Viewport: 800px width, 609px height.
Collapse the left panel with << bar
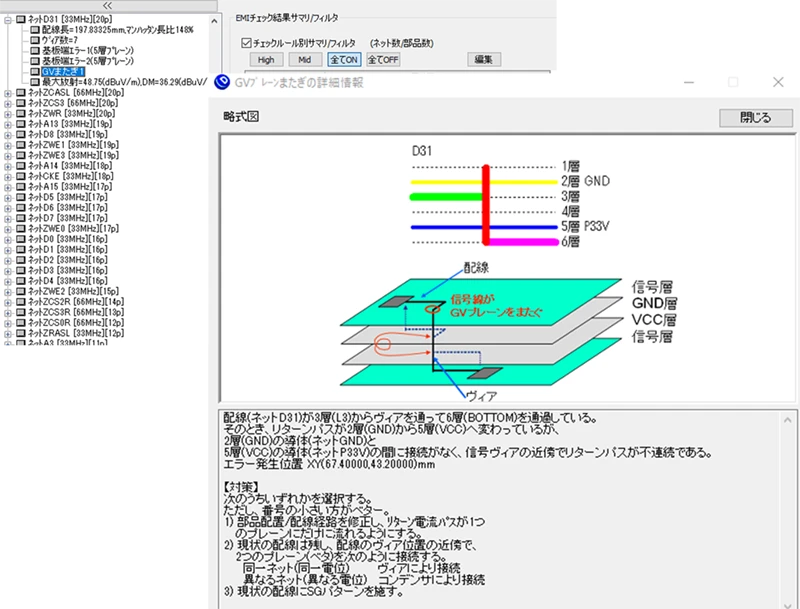pyautogui.click(x=107, y=6)
